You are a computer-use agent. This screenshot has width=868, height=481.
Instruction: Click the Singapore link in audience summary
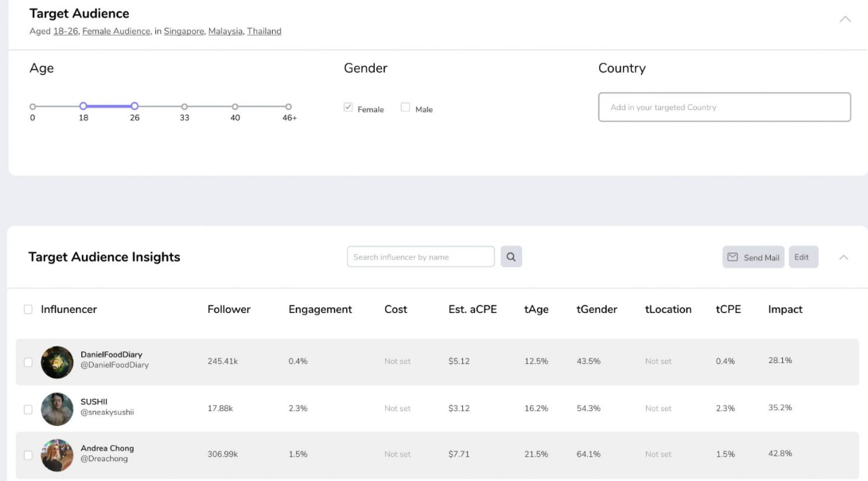[x=184, y=31]
